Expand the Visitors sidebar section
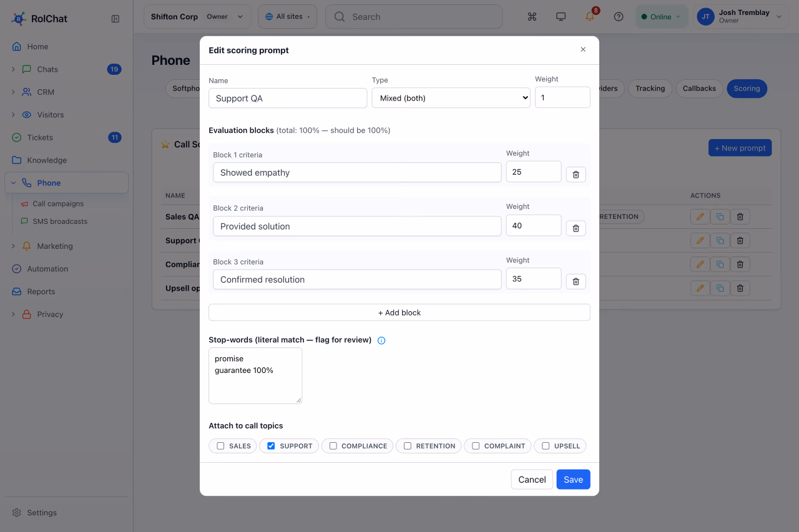799x532 pixels. click(x=13, y=115)
